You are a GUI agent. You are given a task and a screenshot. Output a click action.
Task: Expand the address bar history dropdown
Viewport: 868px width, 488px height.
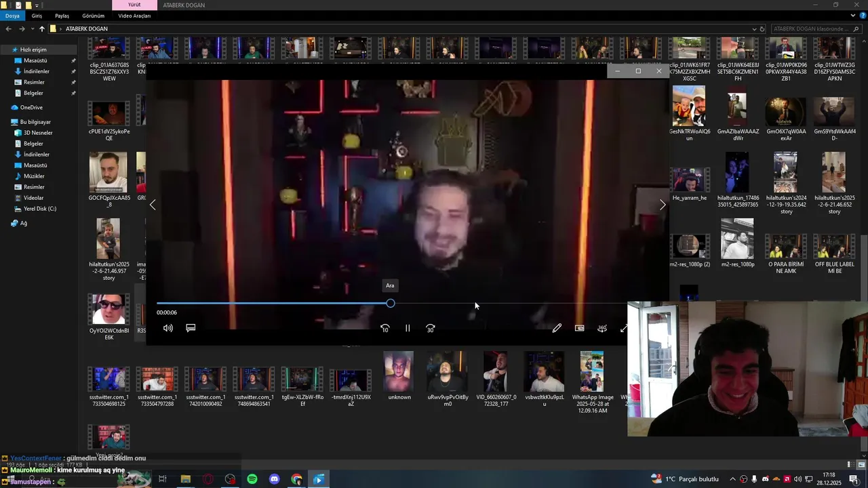754,29
